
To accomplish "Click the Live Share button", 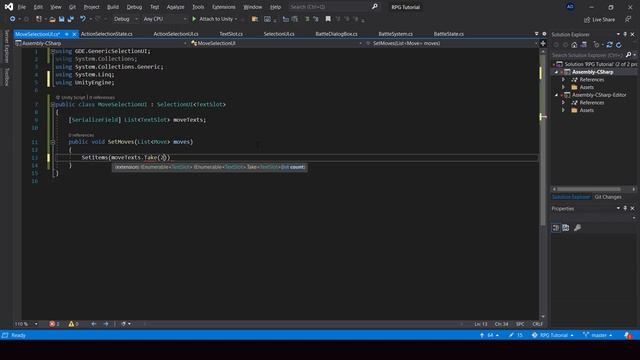I will (599, 20).
